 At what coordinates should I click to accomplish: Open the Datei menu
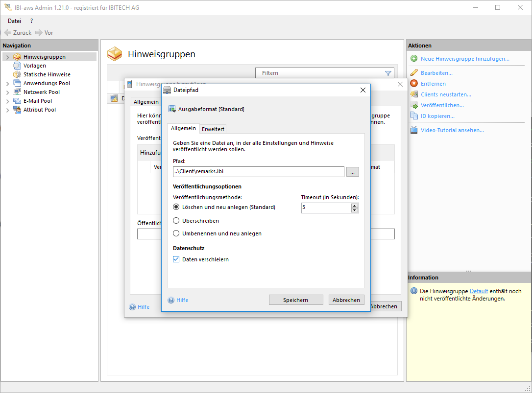point(14,21)
